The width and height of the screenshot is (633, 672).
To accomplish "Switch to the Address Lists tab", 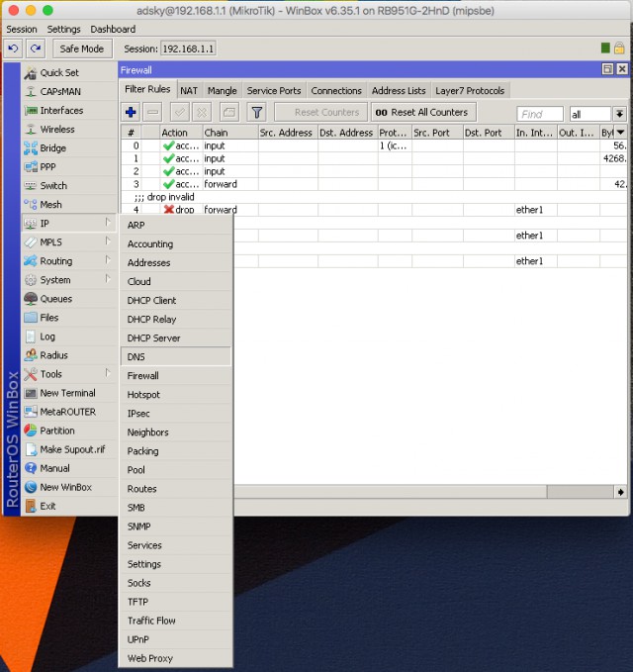I will pos(399,91).
